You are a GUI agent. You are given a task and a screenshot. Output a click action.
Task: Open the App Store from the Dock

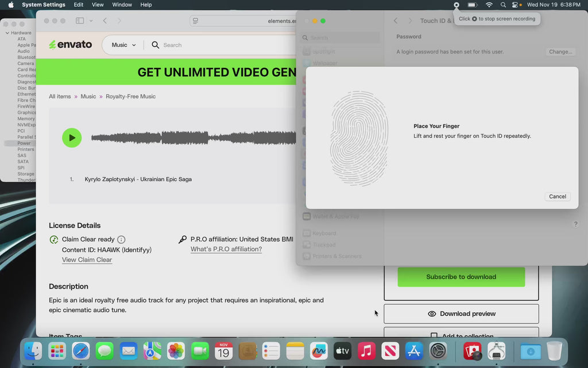pos(414,350)
